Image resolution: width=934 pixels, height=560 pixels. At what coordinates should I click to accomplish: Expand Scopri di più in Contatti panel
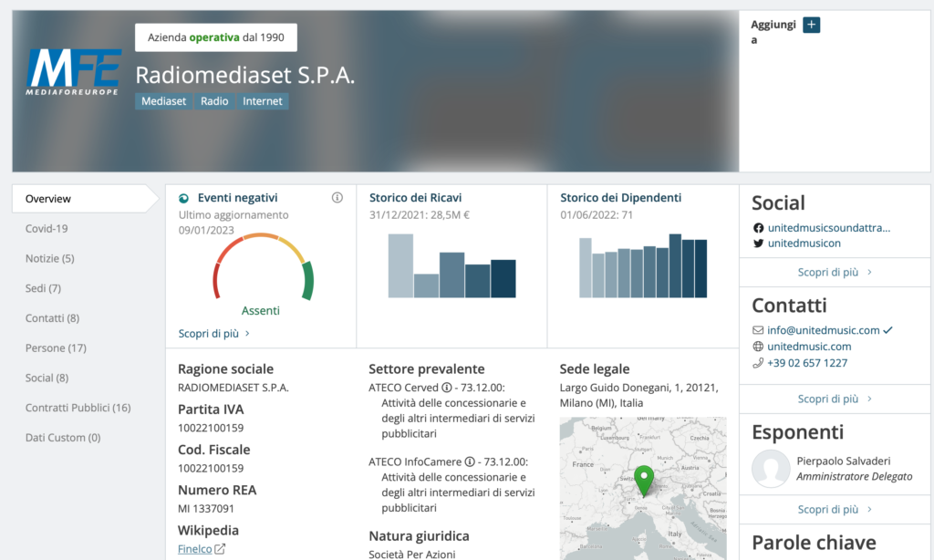tap(835, 399)
